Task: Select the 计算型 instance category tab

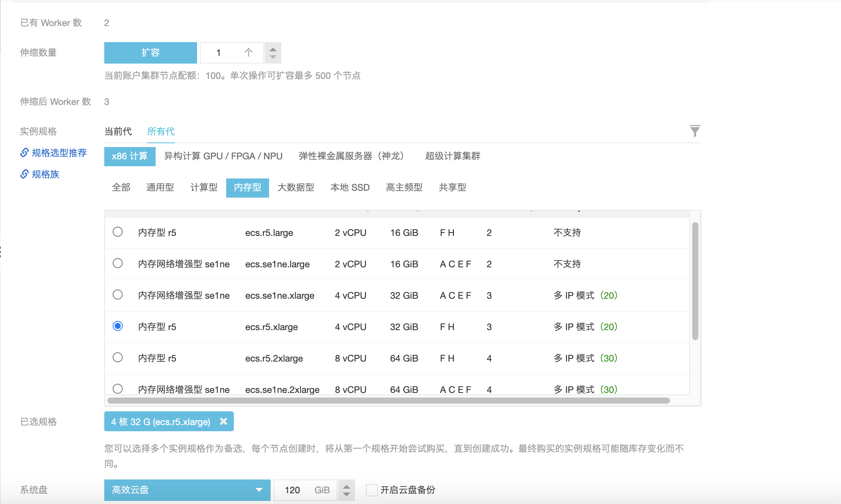Action: click(x=204, y=187)
